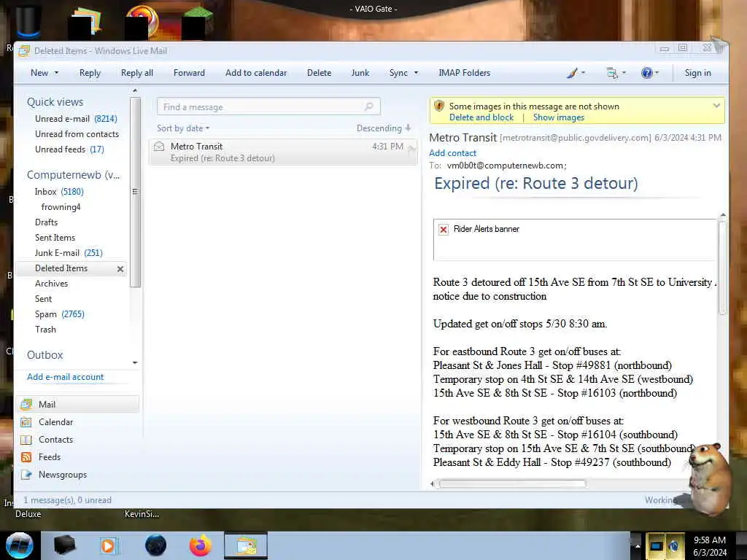Click the Windows Live Mail title bar icon
The image size is (747, 560).
click(x=24, y=51)
